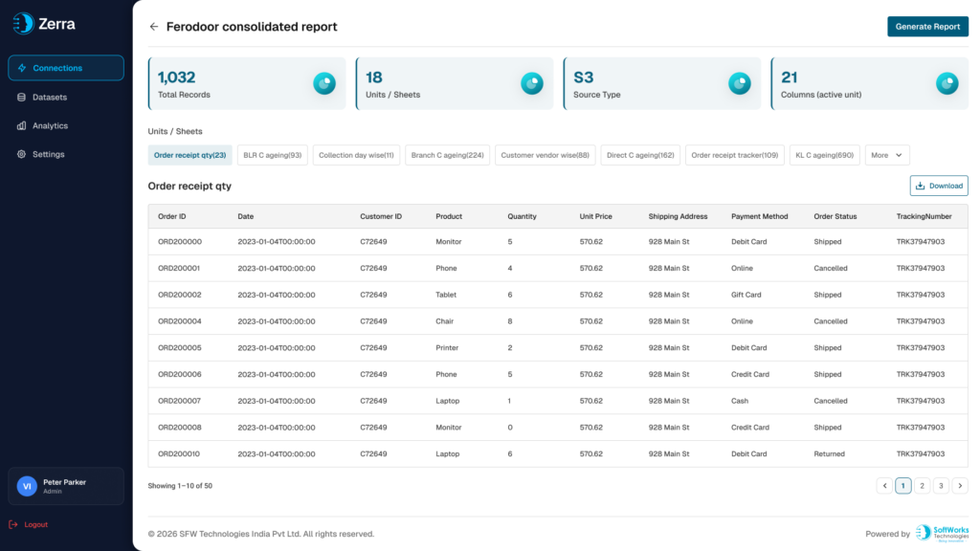The width and height of the screenshot is (980, 551).
Task: Select the BLR C ageing(93) tab
Action: tap(273, 155)
